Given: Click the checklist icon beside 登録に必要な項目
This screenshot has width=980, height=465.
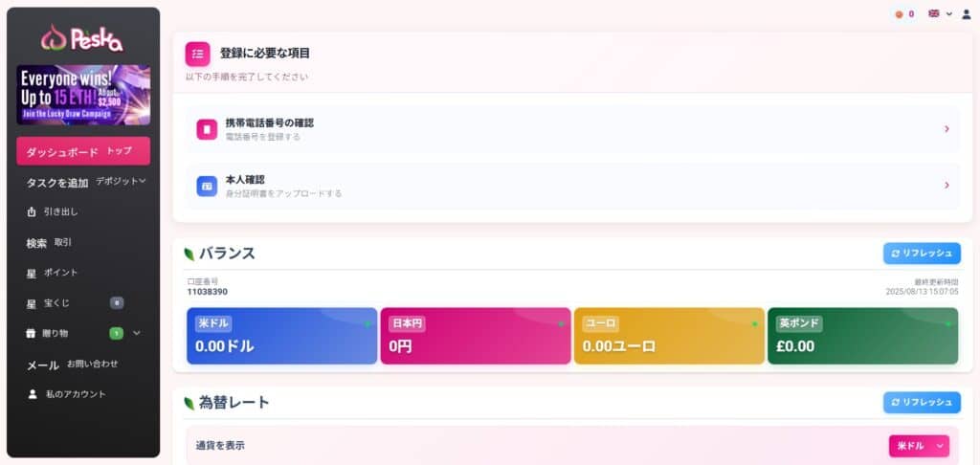Looking at the screenshot, I should point(197,54).
